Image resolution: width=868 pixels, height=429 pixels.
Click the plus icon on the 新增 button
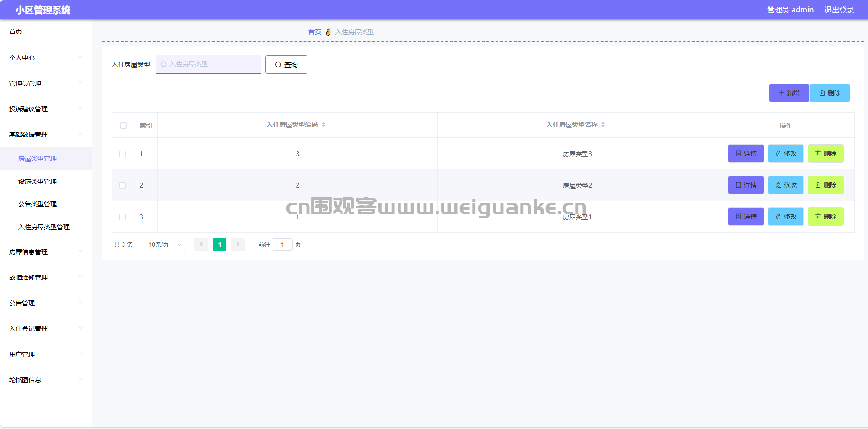[x=782, y=93]
